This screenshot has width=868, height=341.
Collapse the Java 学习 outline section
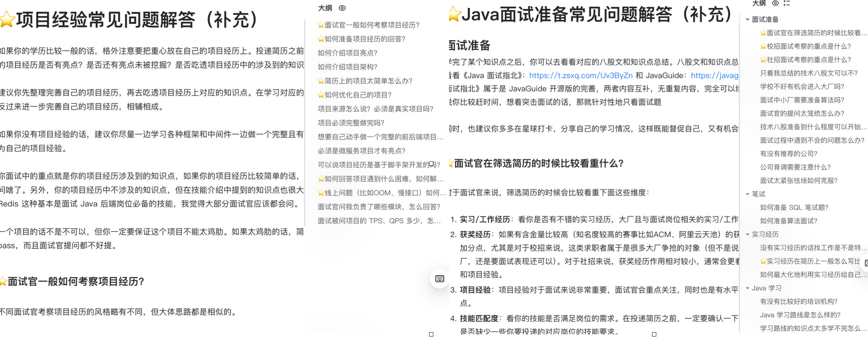pos(747,288)
